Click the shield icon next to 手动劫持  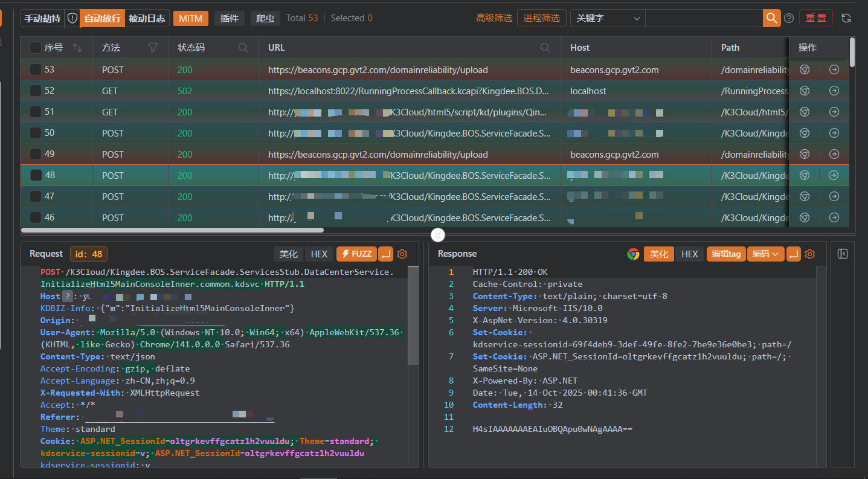pos(72,18)
